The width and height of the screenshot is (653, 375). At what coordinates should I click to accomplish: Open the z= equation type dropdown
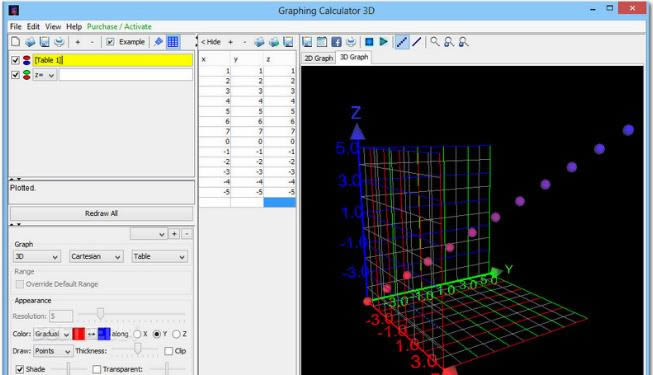click(x=45, y=75)
